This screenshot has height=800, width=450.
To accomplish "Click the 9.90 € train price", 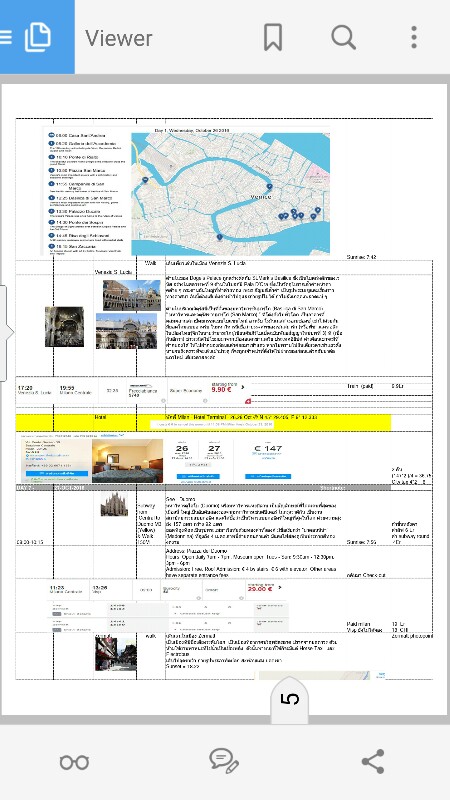I will [x=221, y=390].
